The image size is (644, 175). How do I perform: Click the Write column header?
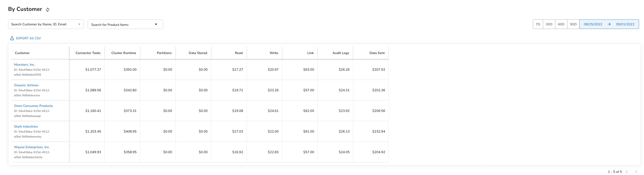[265, 53]
